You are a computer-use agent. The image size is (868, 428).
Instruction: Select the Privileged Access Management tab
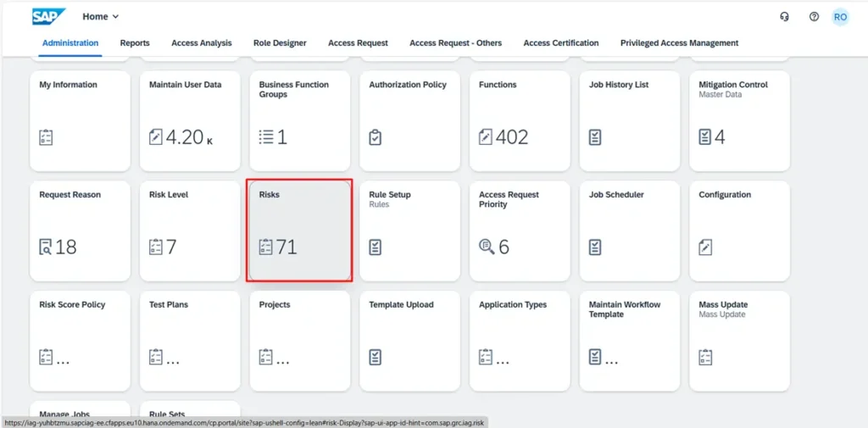click(679, 43)
